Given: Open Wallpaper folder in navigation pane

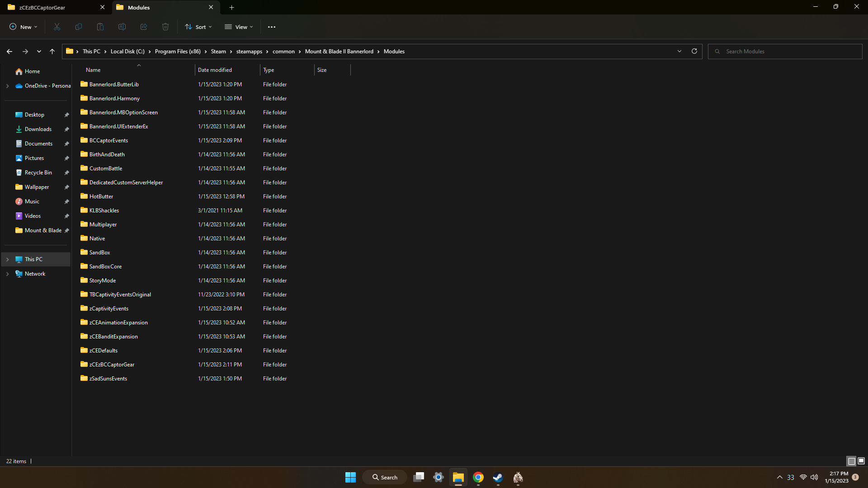Looking at the screenshot, I should point(36,187).
